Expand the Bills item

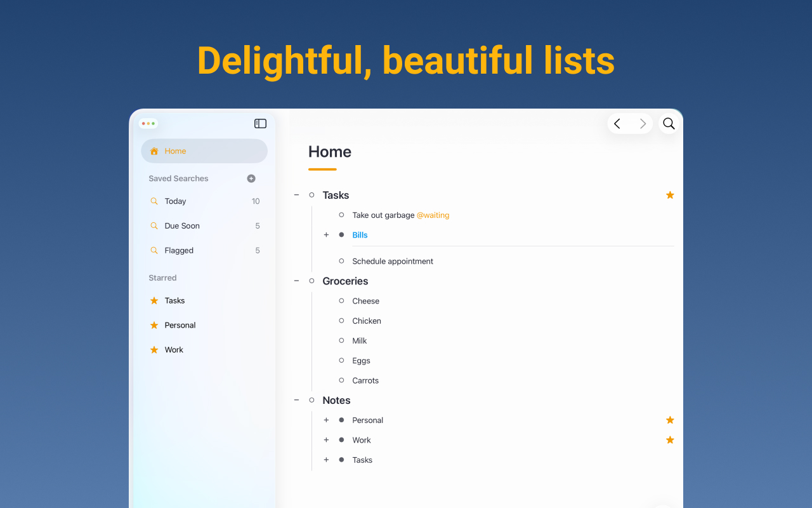click(326, 235)
